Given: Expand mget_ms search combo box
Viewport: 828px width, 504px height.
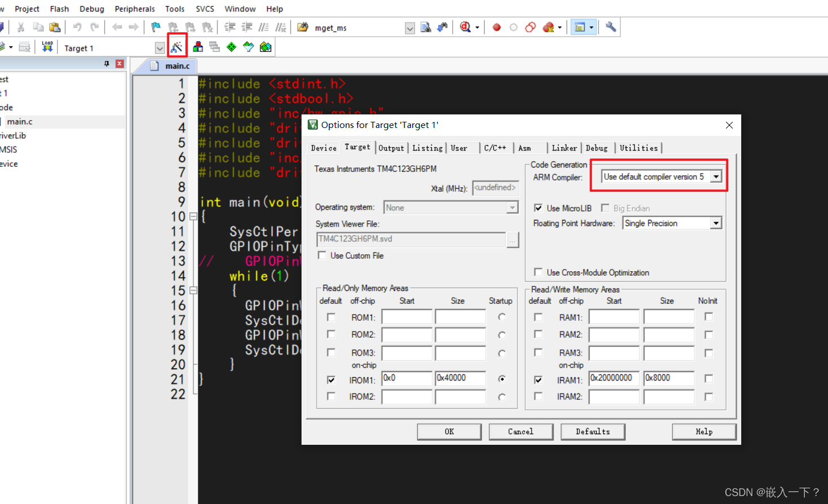Looking at the screenshot, I should pos(410,28).
